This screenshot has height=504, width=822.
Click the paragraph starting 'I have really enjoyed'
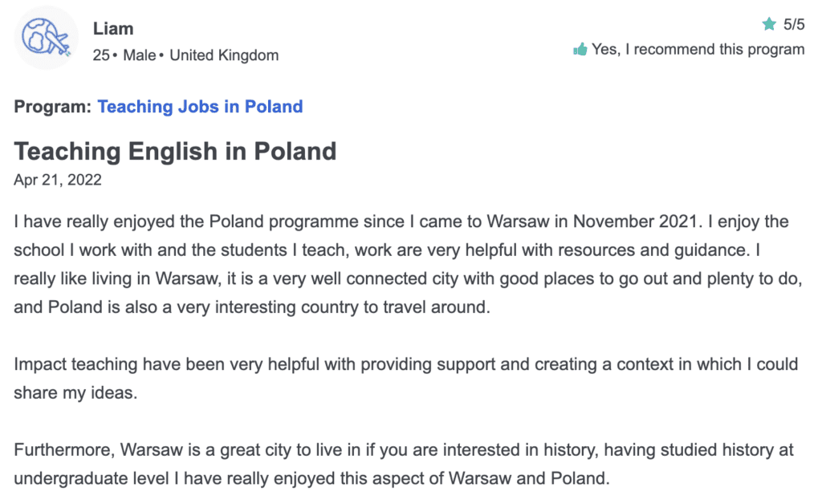[408, 264]
